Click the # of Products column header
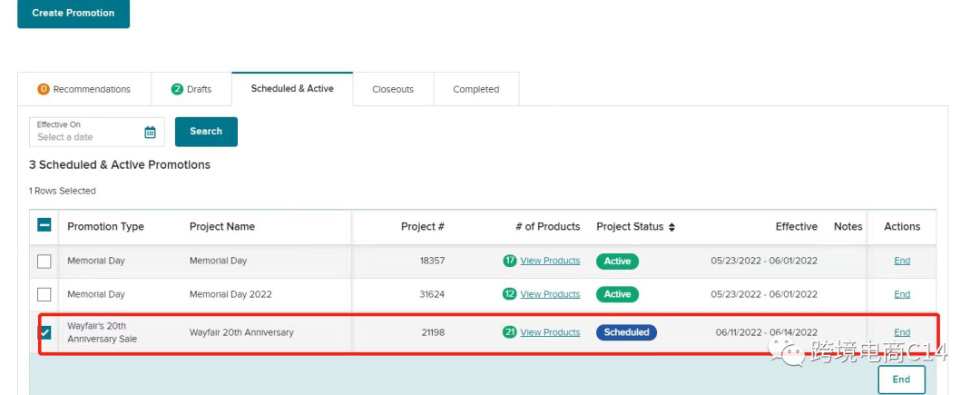The image size is (980, 395). click(x=547, y=226)
